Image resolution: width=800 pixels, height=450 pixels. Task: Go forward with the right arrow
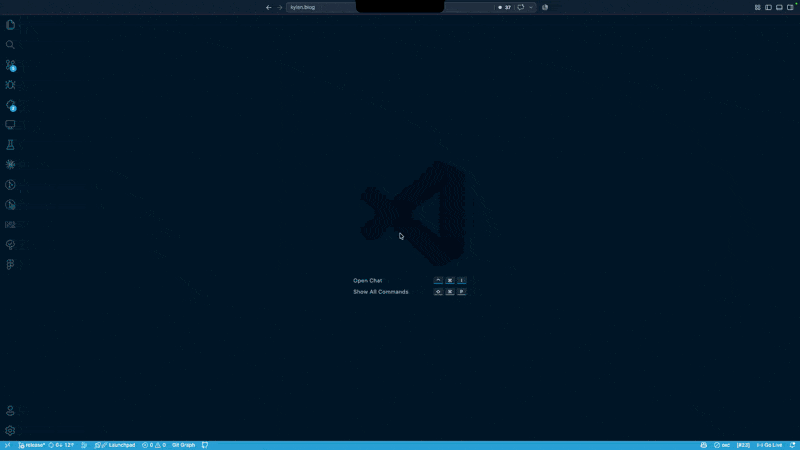pos(280,7)
